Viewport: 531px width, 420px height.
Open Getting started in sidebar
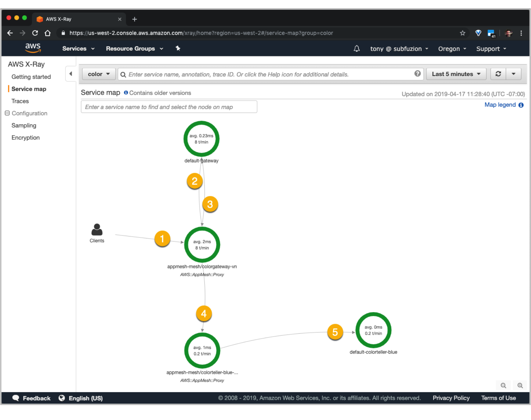(31, 77)
